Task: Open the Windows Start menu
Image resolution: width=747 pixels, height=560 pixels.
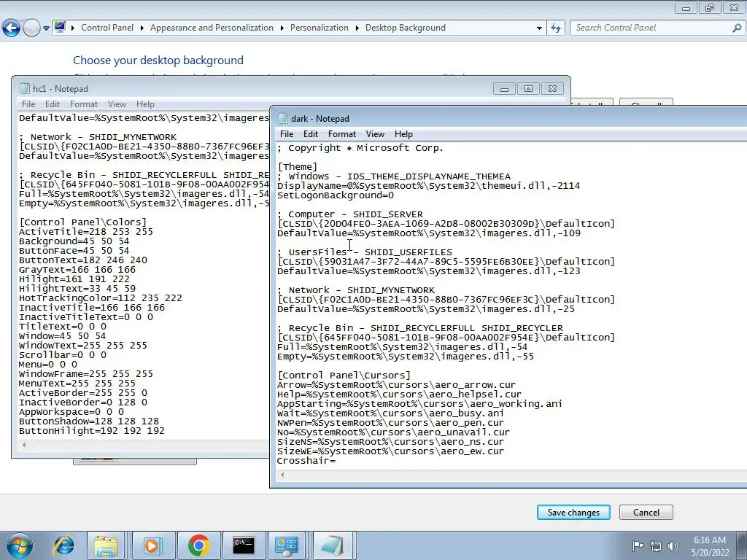Action: (x=20, y=545)
